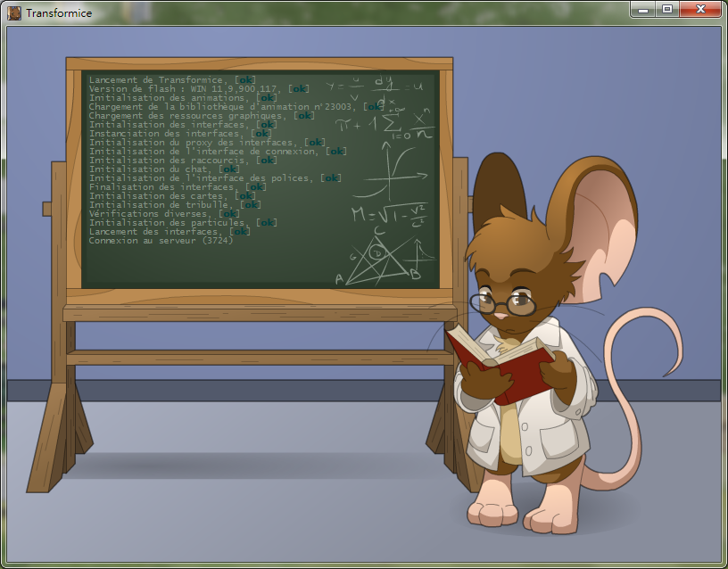
Task: Maximize the Transformice window
Action: point(666,10)
